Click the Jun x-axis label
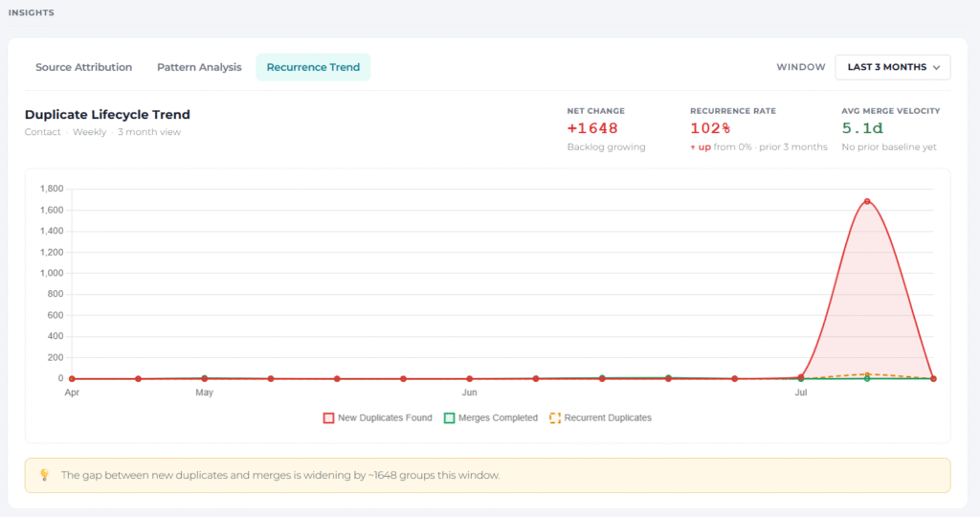This screenshot has height=517, width=980. [x=469, y=393]
